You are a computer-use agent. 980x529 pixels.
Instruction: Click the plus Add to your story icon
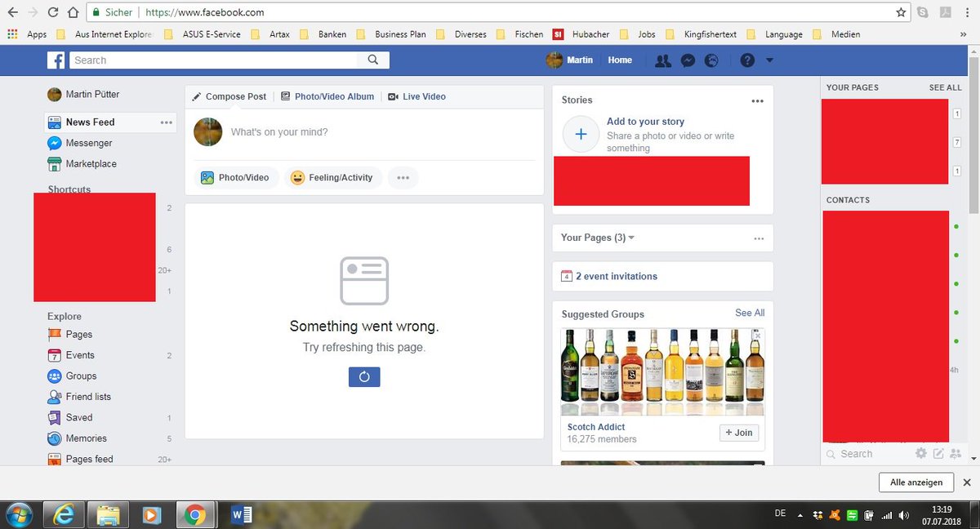pyautogui.click(x=581, y=135)
